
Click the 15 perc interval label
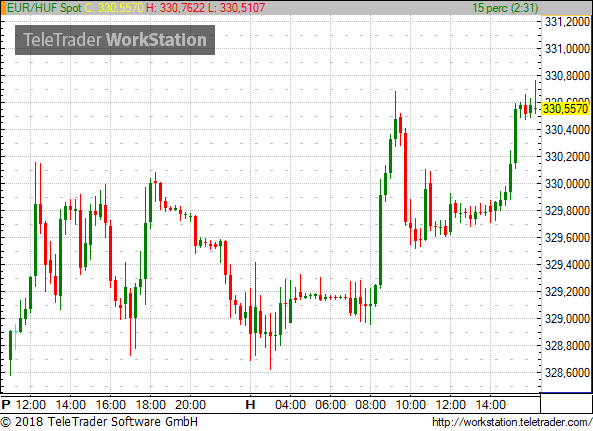click(x=505, y=8)
